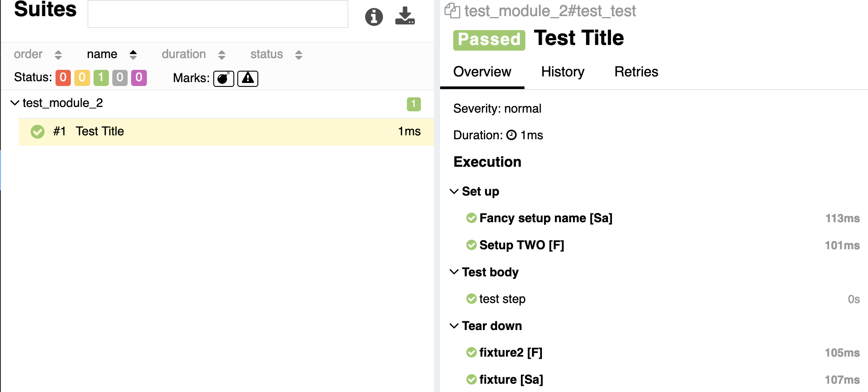
Task: Copy test full name clipboard icon
Action: 452,10
